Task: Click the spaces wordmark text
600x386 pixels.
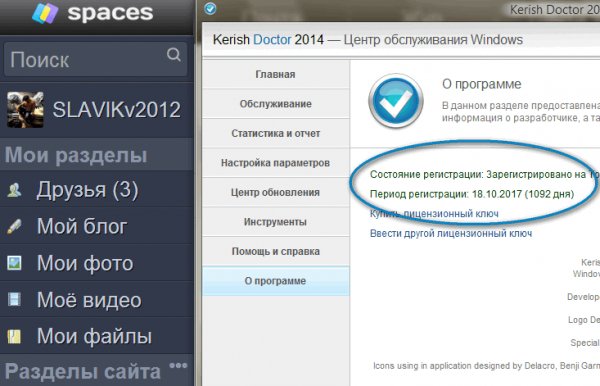Action: coord(110,12)
